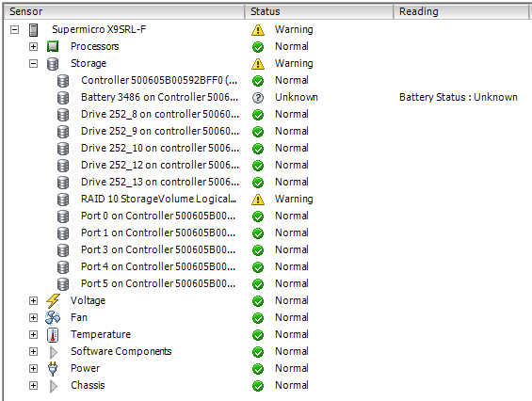
Task: Sort by the Status column header
Action: click(319, 11)
